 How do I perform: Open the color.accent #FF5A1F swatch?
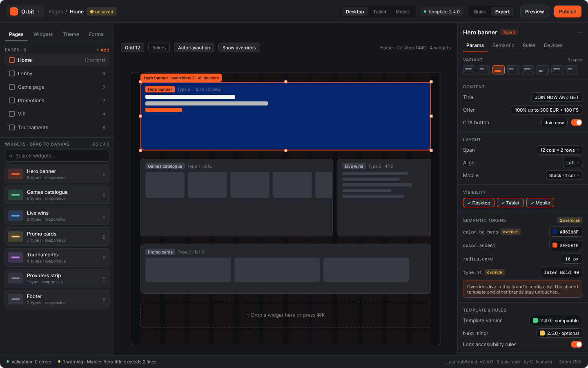pyautogui.click(x=566, y=245)
